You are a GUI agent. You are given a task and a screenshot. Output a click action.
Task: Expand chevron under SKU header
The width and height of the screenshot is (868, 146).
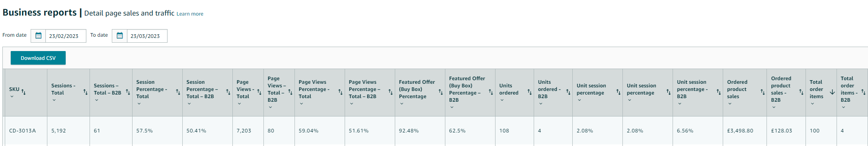12,97
